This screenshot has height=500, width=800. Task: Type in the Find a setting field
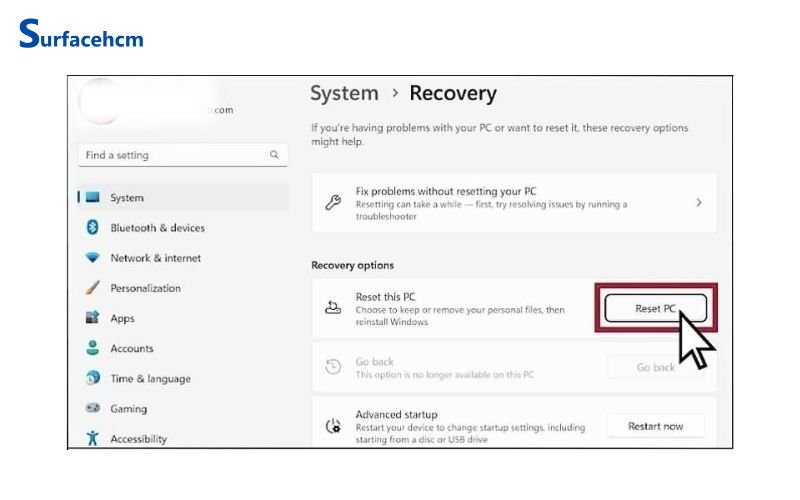(x=170, y=156)
